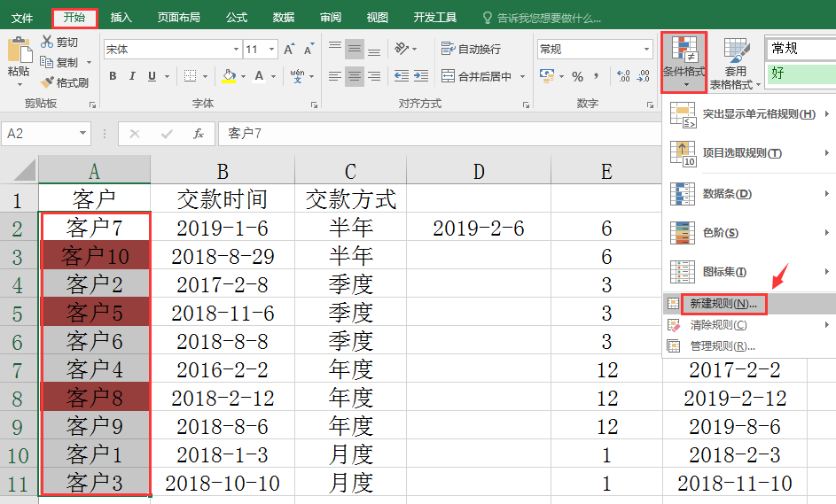Select the 常规 cell style
836x504 pixels.
point(801,49)
